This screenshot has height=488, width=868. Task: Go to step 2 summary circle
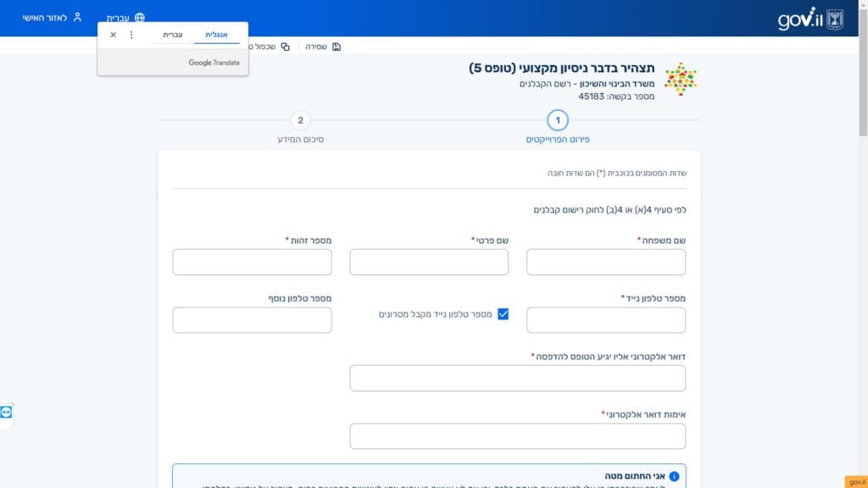point(300,120)
